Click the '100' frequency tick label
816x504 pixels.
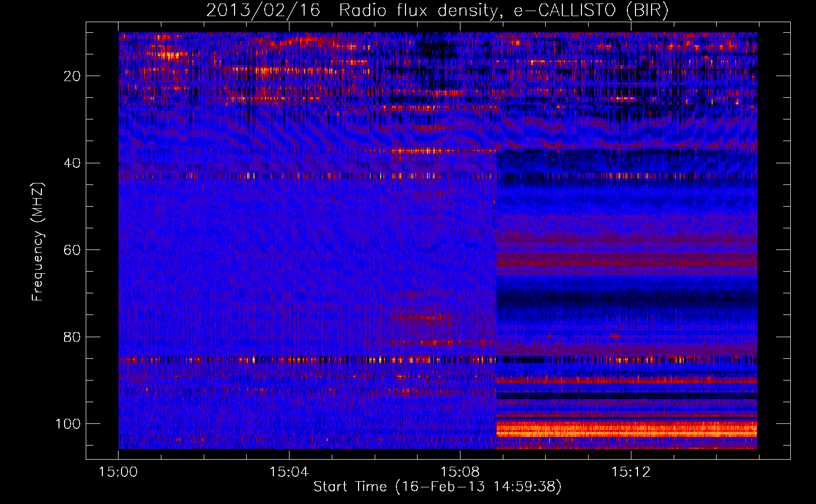tap(68, 424)
